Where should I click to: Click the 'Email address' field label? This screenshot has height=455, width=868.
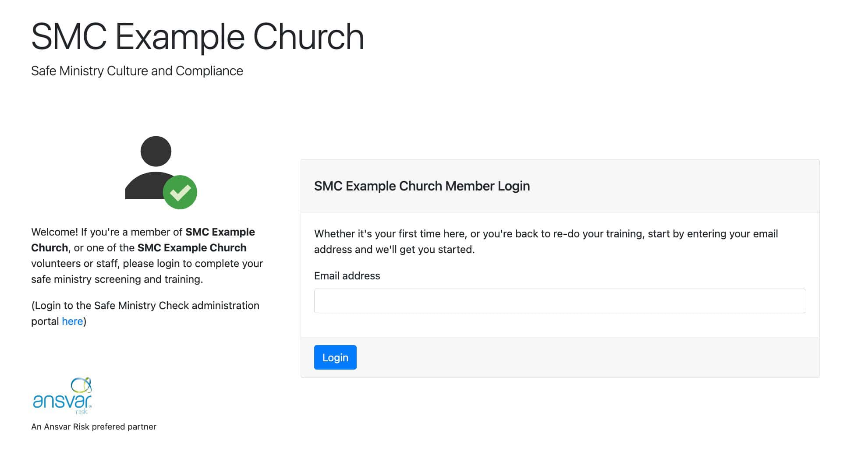[x=347, y=276]
